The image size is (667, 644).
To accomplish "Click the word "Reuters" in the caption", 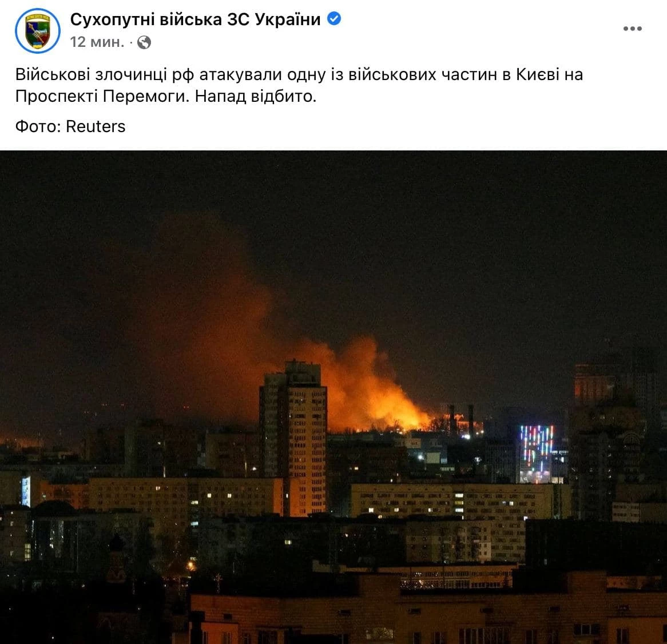I will (96, 126).
